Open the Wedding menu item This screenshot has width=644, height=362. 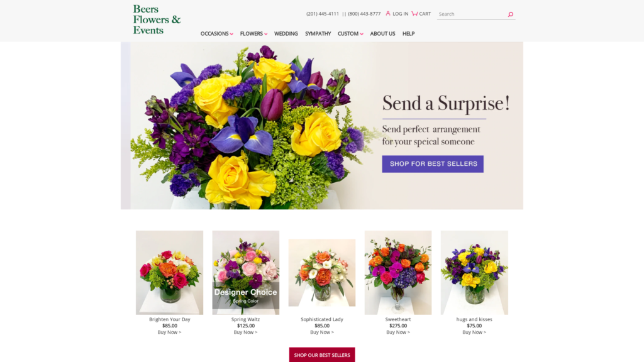tap(286, 34)
